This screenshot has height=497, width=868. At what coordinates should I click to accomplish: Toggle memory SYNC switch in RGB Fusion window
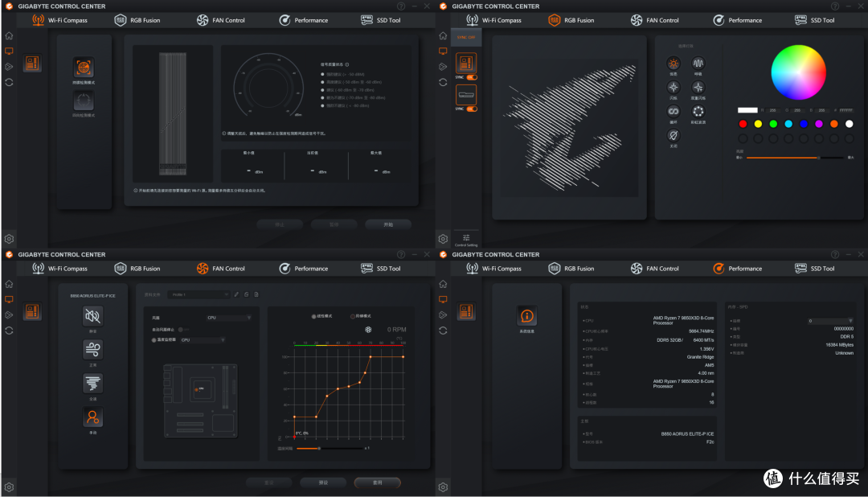point(472,109)
